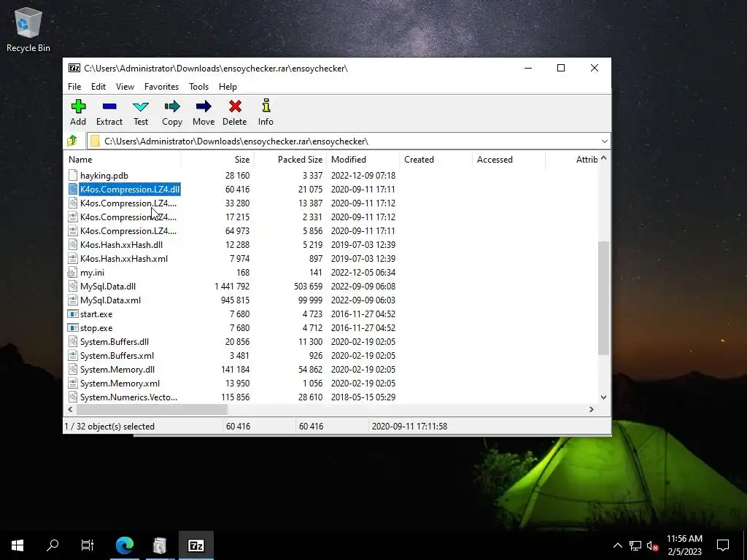Viewport: 747px width, 560px height.
Task: Sort by the Created column header
Action: (x=436, y=160)
